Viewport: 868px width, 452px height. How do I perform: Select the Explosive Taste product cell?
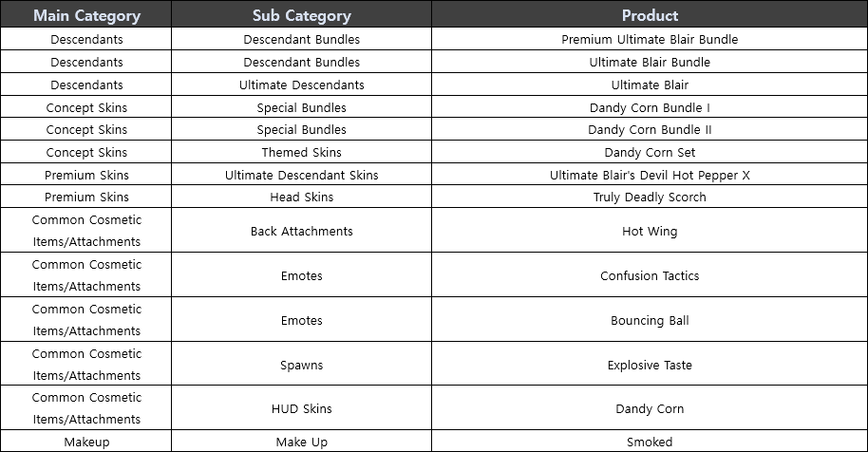pyautogui.click(x=650, y=365)
